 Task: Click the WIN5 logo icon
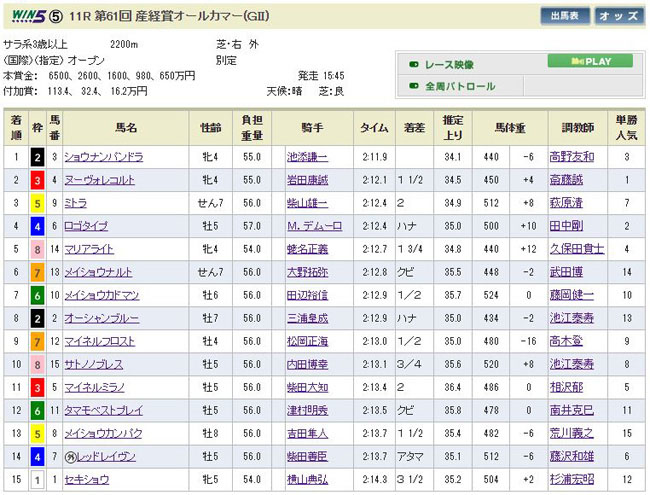(24, 16)
